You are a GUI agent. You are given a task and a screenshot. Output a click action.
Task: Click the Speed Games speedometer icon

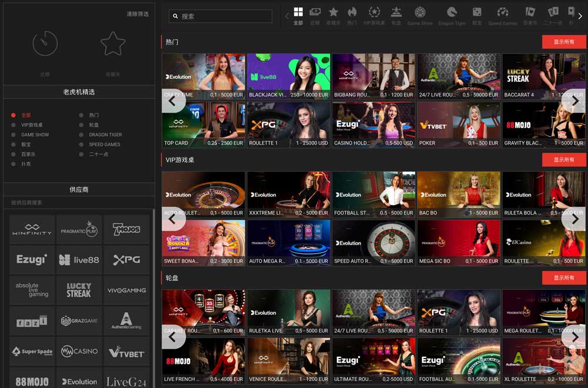tap(502, 12)
